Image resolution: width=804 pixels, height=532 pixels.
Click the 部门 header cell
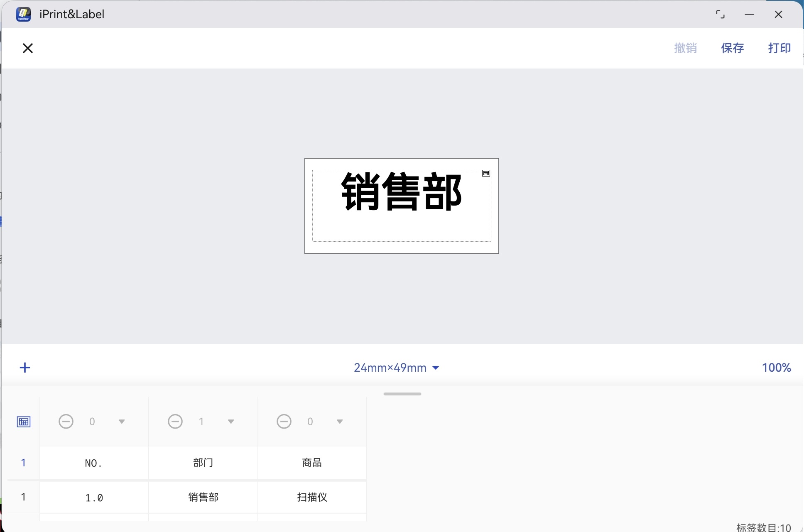coord(203,463)
